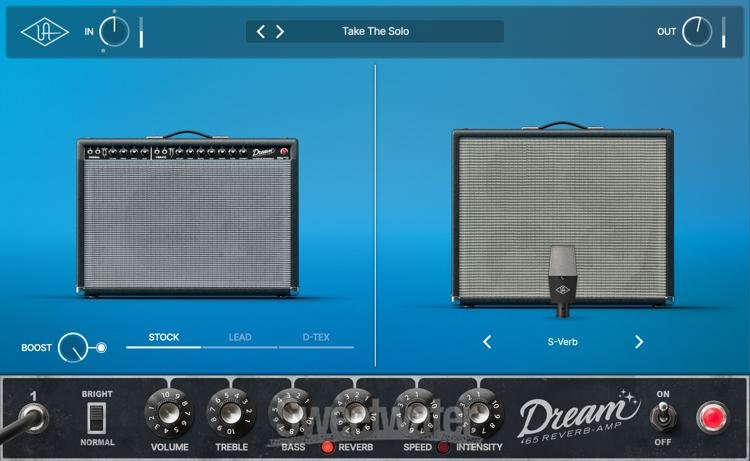Click the input level meter beside IN
This screenshot has height=461, width=750.
(x=141, y=32)
